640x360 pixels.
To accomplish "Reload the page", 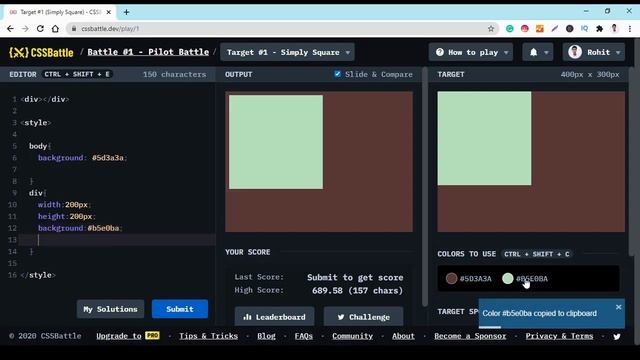I will 40,29.
